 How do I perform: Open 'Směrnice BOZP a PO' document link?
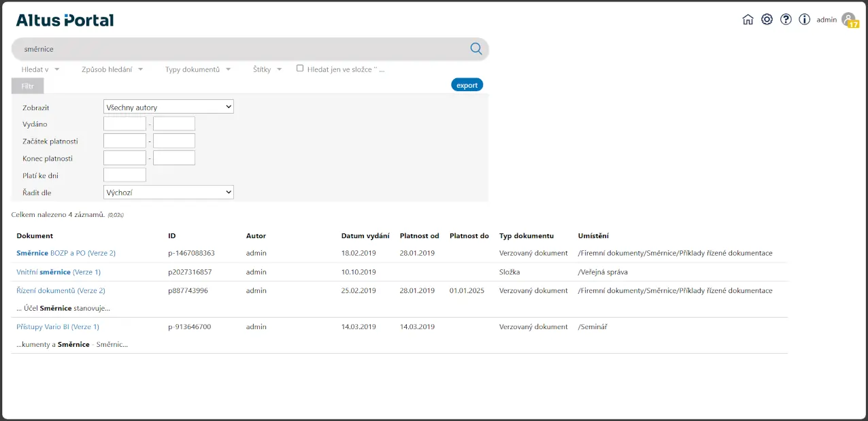(x=66, y=253)
